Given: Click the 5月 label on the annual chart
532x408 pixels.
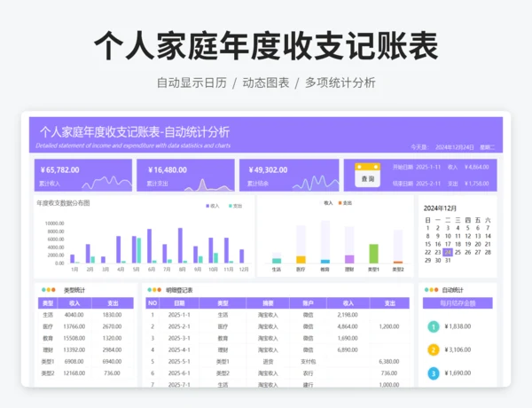Looking at the screenshot, I should coord(136,269).
